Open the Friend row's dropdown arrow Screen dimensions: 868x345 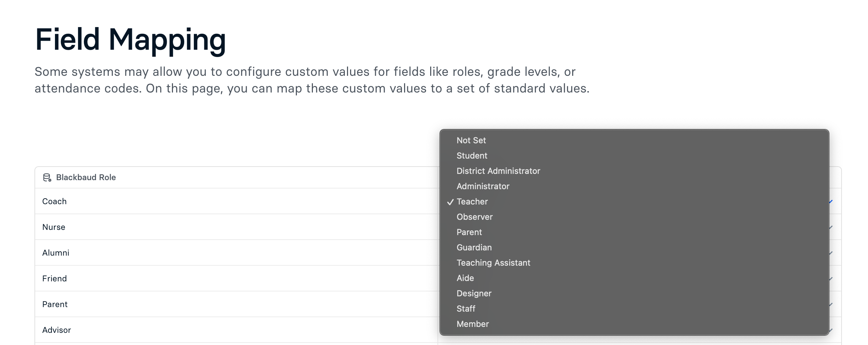(831, 279)
